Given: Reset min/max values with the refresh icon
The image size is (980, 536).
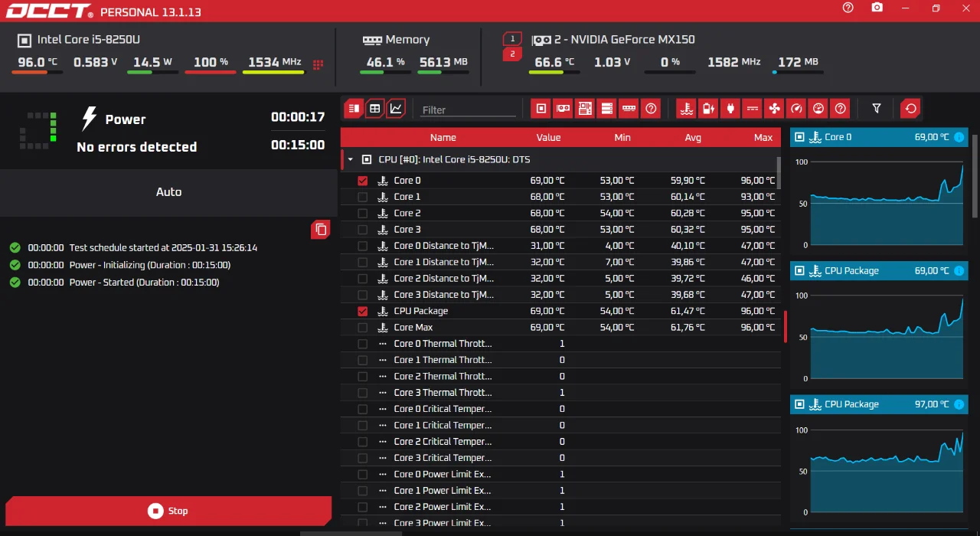Looking at the screenshot, I should [910, 109].
